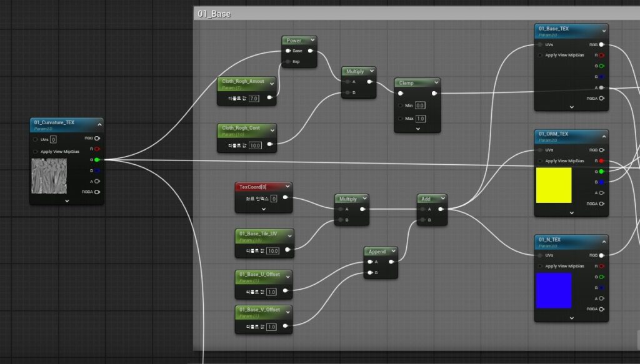Edit the Clamp Max value field
The image size is (640, 364).
point(421,119)
